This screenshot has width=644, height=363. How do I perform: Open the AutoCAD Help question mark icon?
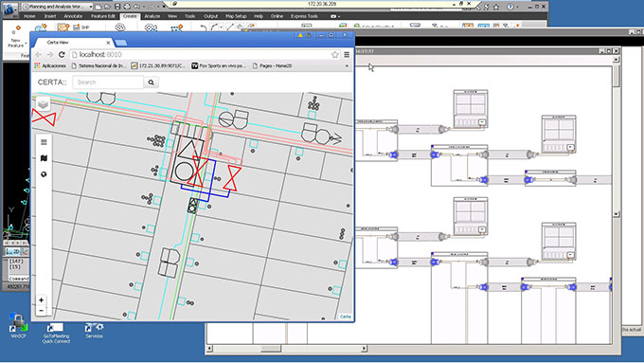510,7
